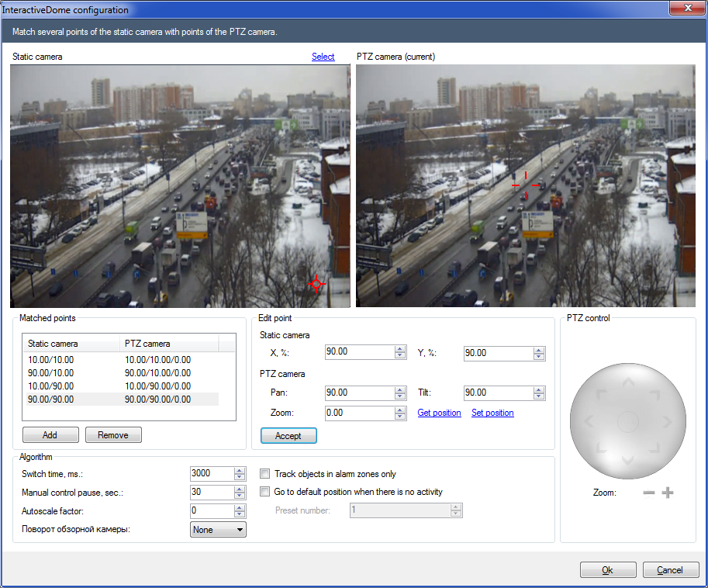Click the Get position link
Image resolution: width=708 pixels, height=588 pixels.
439,413
